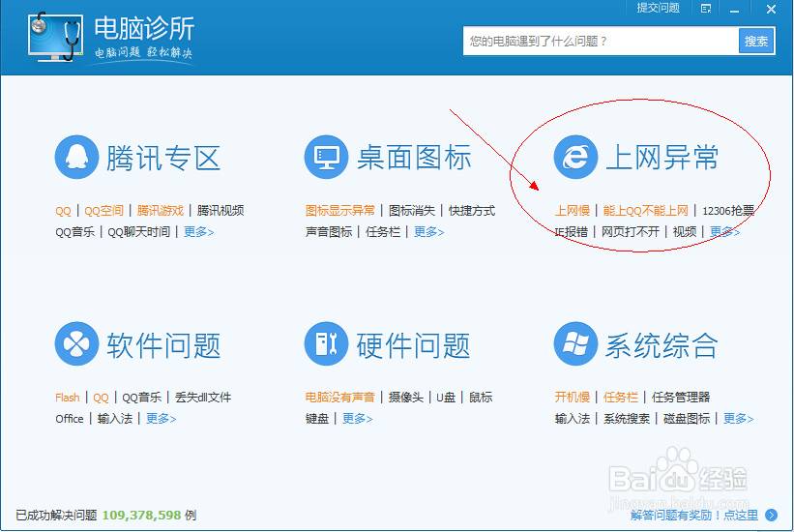Expand 更多 under 上网异常
Image resolution: width=794 pixels, height=532 pixels.
point(724,232)
